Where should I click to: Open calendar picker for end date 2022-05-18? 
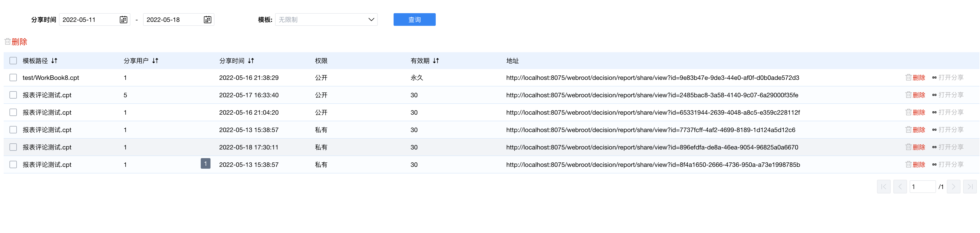click(207, 20)
